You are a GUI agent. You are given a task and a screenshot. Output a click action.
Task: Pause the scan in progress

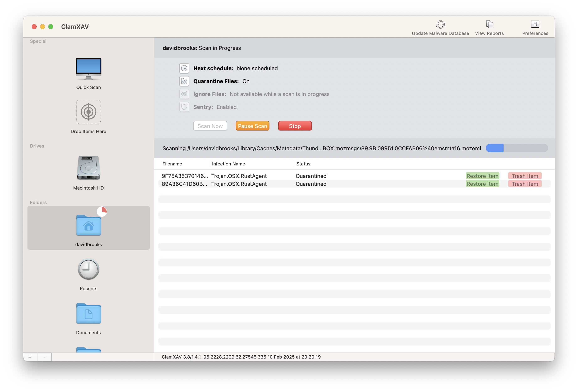click(252, 126)
